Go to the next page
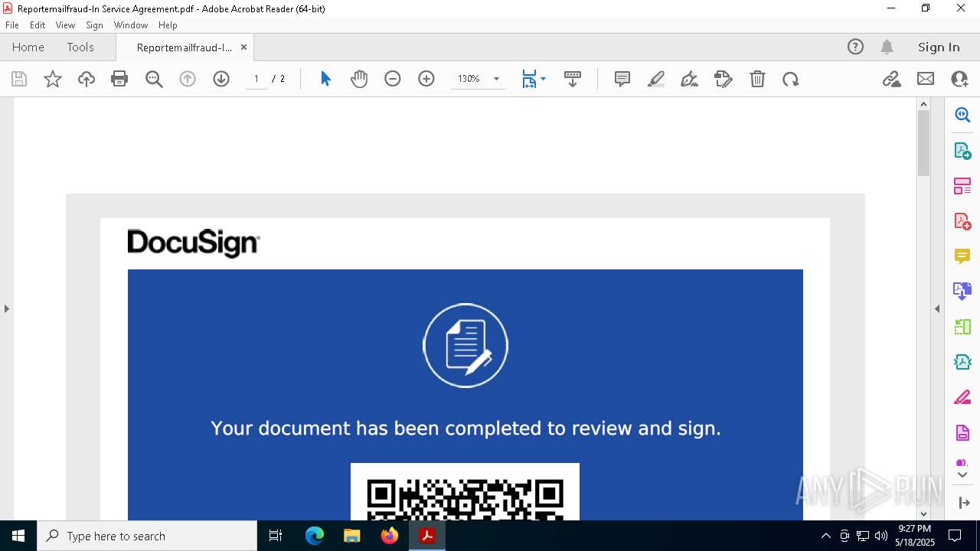The height and width of the screenshot is (551, 980). point(221,79)
